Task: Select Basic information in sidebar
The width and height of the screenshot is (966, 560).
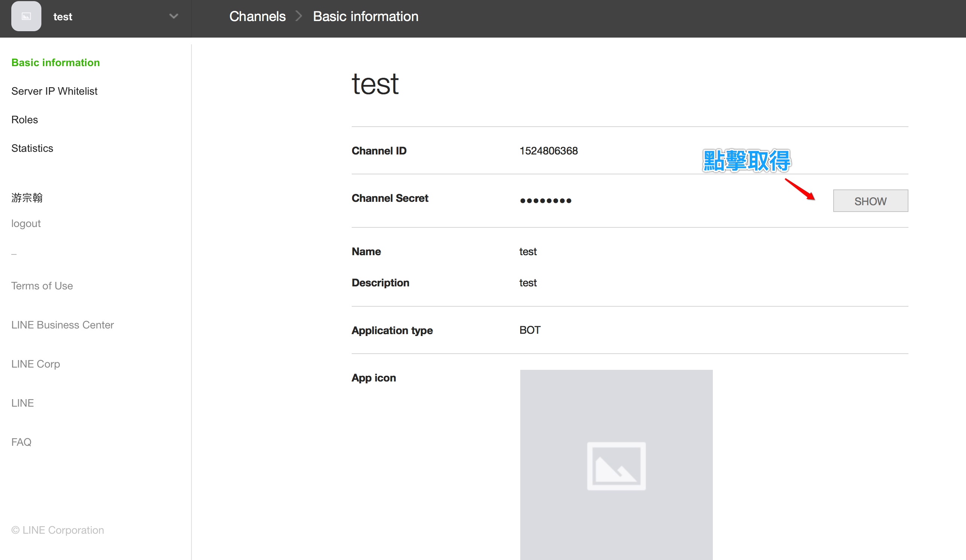Action: pos(56,62)
